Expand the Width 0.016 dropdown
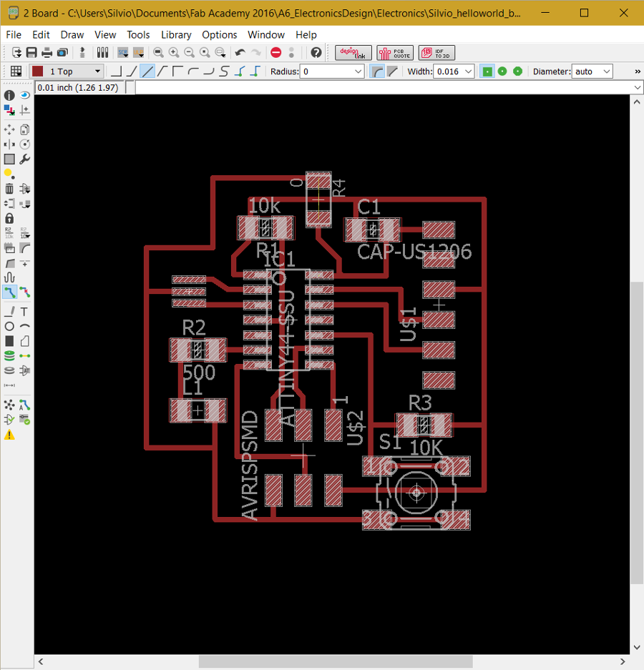644x670 pixels. [468, 72]
